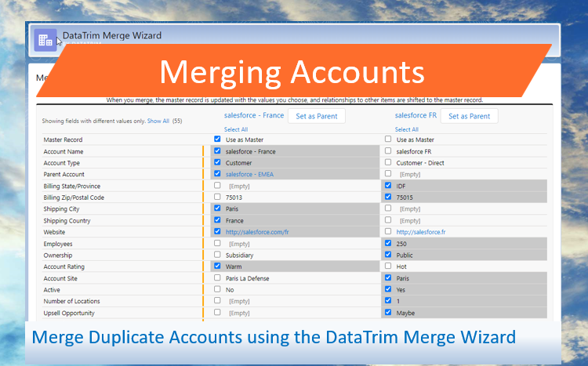Uncheck Use as Master for salesforce - France
The width and height of the screenshot is (588, 366).
point(217,140)
